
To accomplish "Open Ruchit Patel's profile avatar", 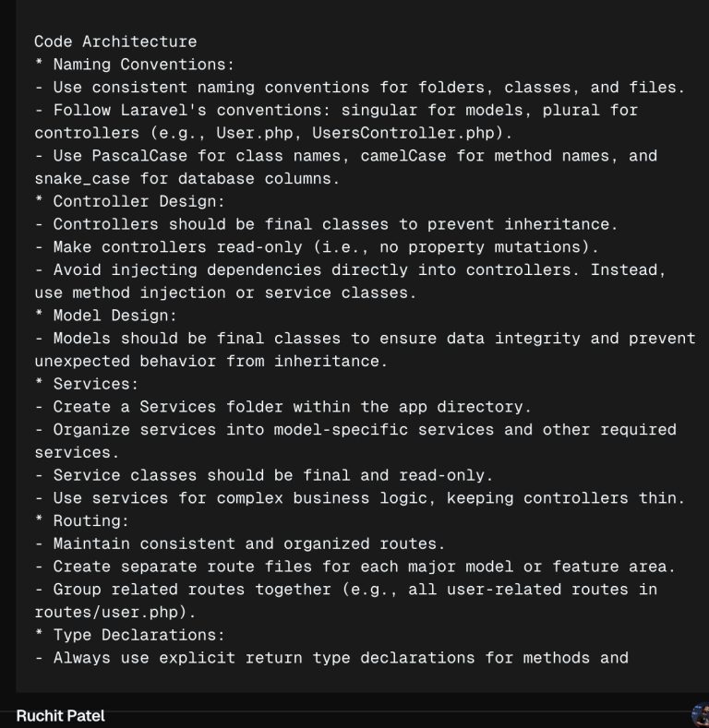I will click(701, 715).
